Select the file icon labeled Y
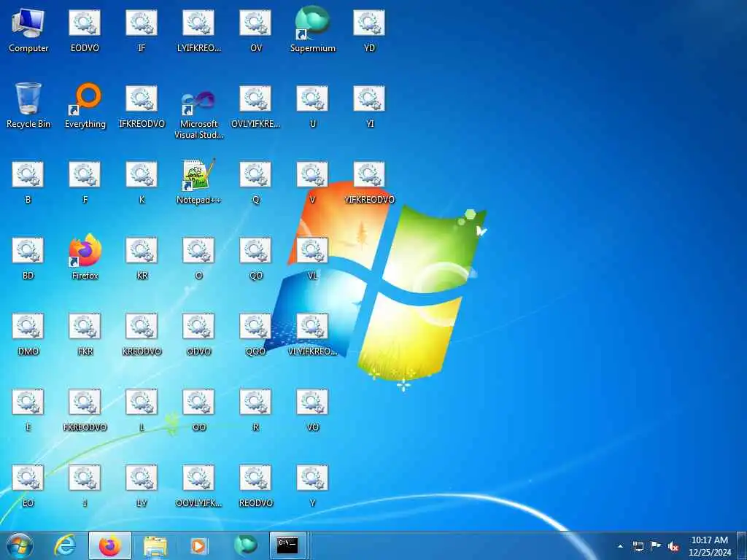 pos(312,485)
